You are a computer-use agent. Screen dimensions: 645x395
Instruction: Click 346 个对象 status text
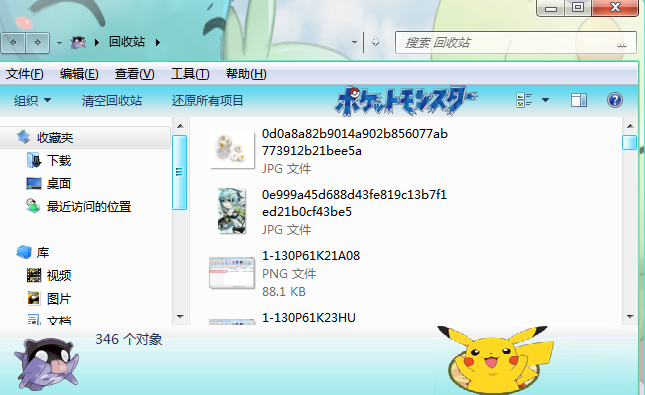point(129,339)
